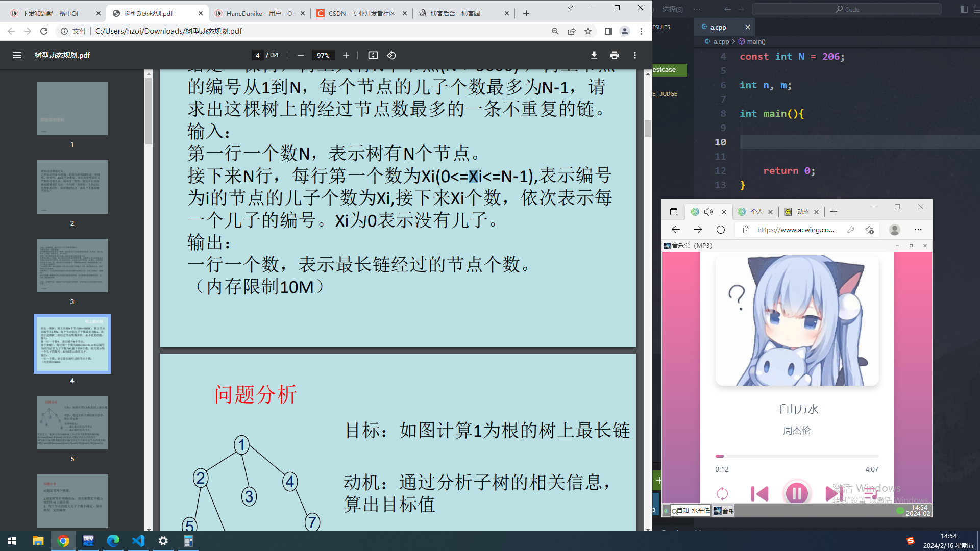The image size is (980, 551).
Task: Toggle repeat mode in music player
Action: (722, 493)
